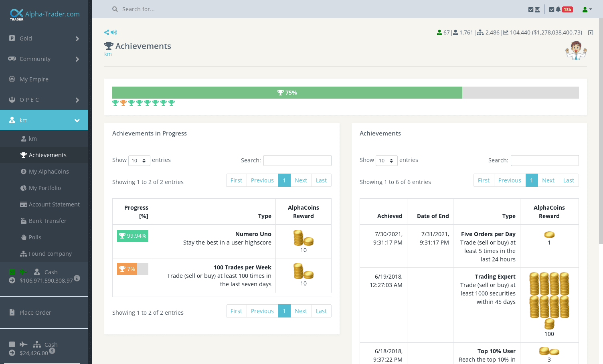
Task: Click info icon next to $24,426.00
Action: (x=52, y=351)
